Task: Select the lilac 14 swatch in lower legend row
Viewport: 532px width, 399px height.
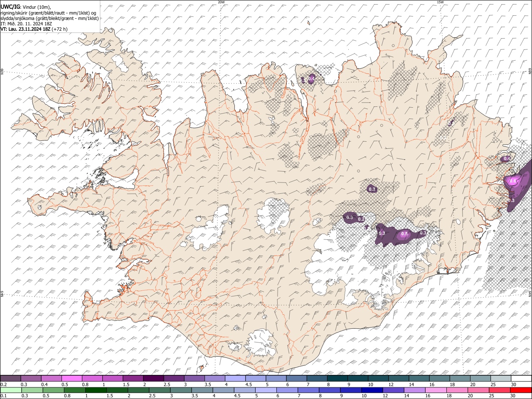Action: click(x=414, y=390)
